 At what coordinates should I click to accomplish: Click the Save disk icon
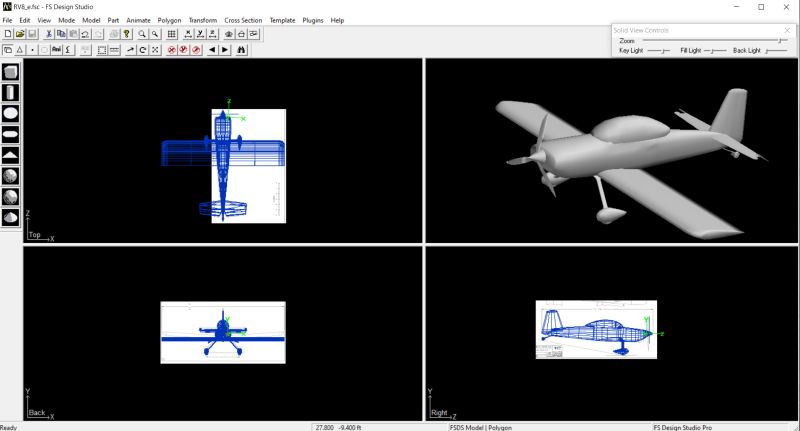pos(32,34)
